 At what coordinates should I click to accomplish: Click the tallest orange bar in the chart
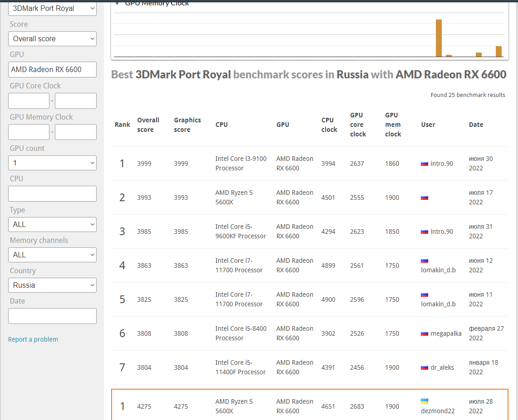coord(439,38)
